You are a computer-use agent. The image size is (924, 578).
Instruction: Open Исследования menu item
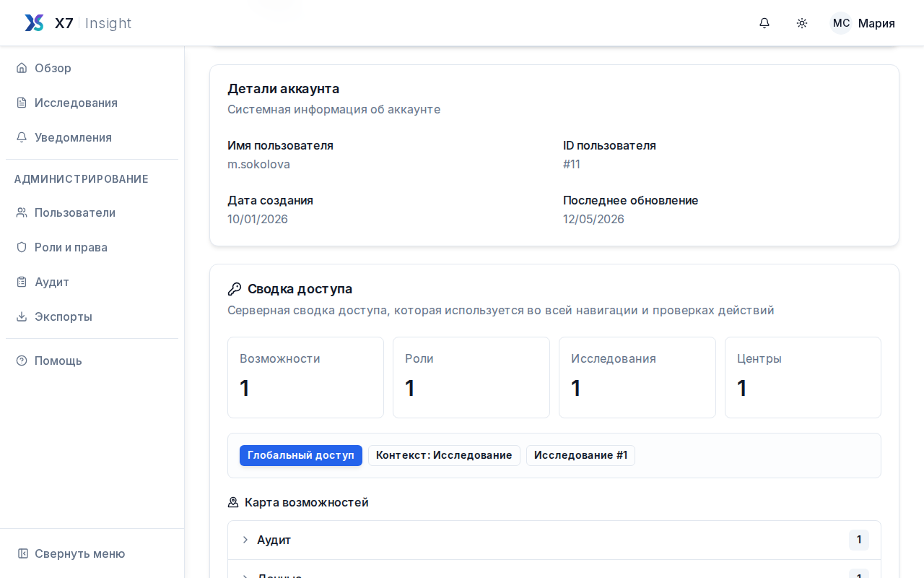[92, 103]
